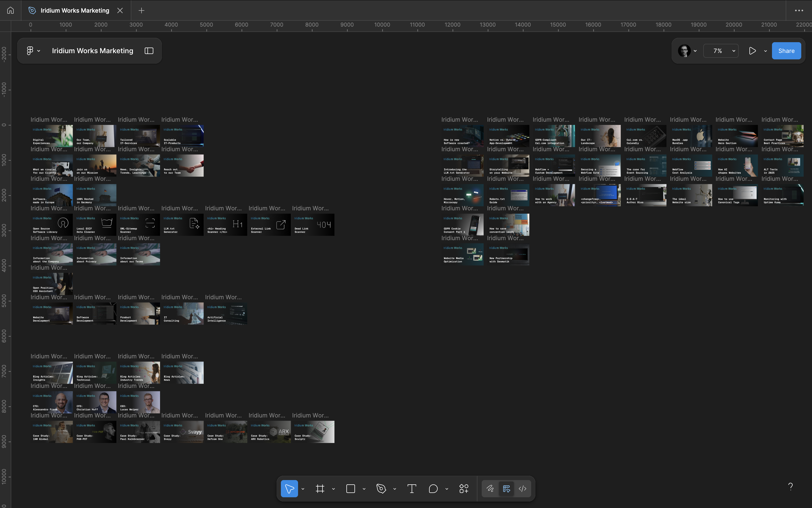
Task: Click the Iridium Works Marketing file title
Action: coord(92,51)
